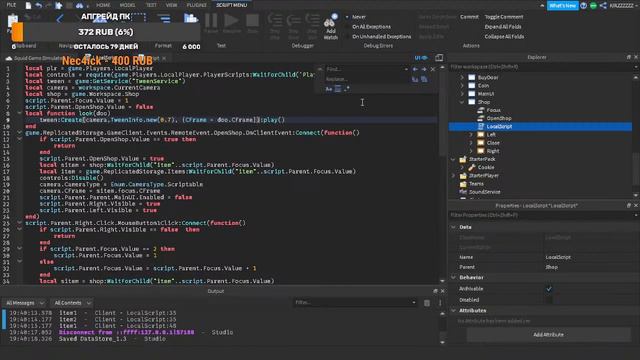
Task: Toggle whole word match in Find bar
Action: click(x=338, y=89)
